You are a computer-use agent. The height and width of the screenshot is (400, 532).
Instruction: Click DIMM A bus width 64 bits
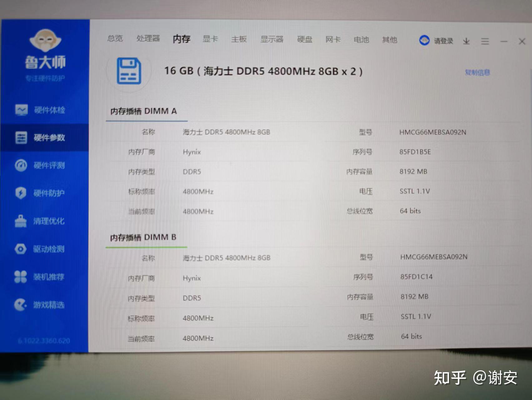[410, 211]
